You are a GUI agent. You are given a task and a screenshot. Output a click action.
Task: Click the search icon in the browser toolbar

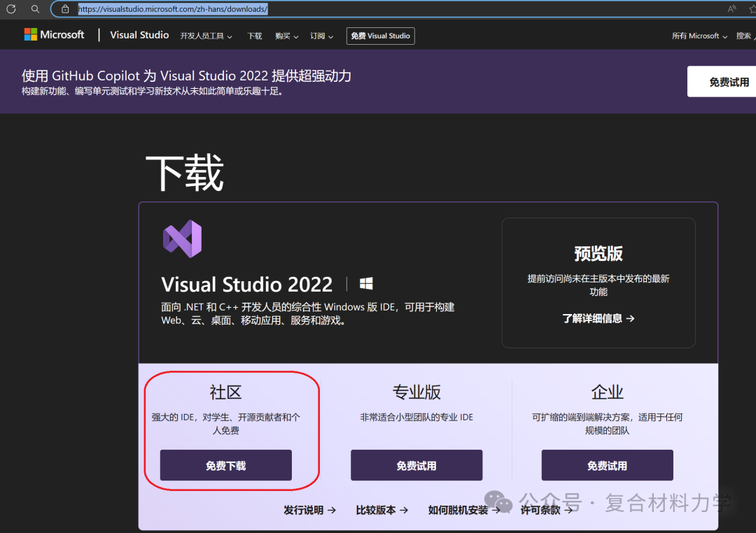[x=35, y=8]
